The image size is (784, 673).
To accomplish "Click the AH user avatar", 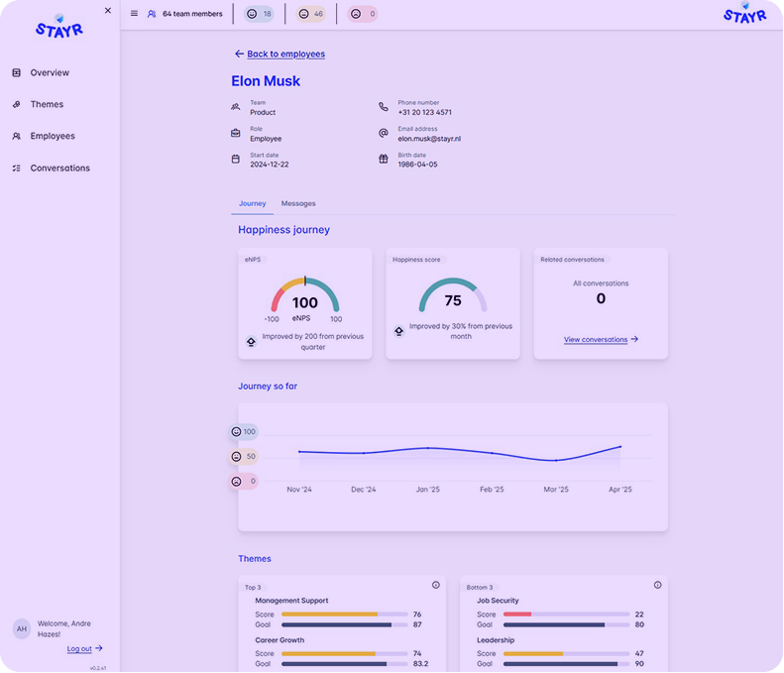I will pyautogui.click(x=22, y=629).
